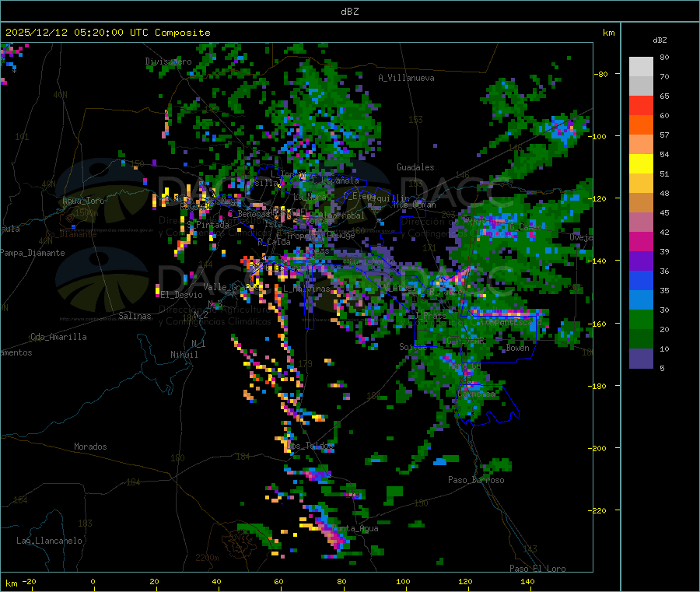Click the Agua_Toro map label
The width and height of the screenshot is (700, 592).
(83, 201)
